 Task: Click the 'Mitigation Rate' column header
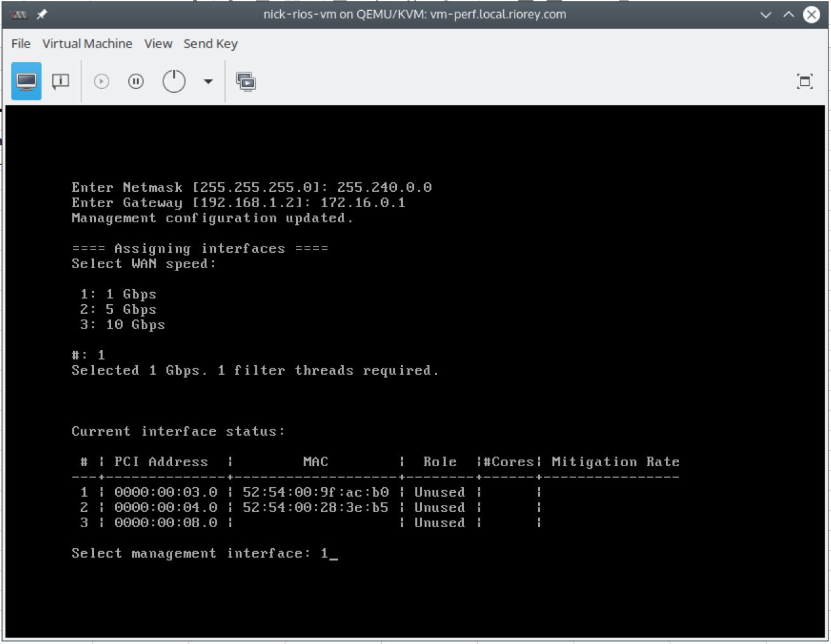[616, 462]
